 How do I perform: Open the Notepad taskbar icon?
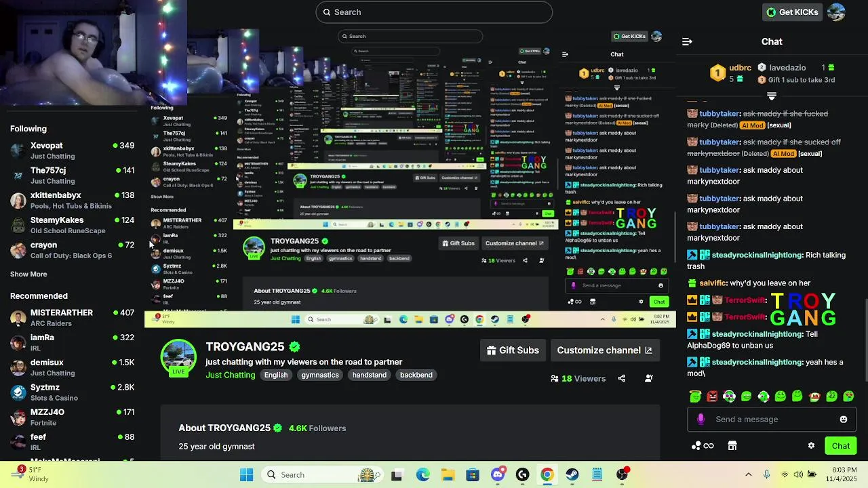[597, 474]
